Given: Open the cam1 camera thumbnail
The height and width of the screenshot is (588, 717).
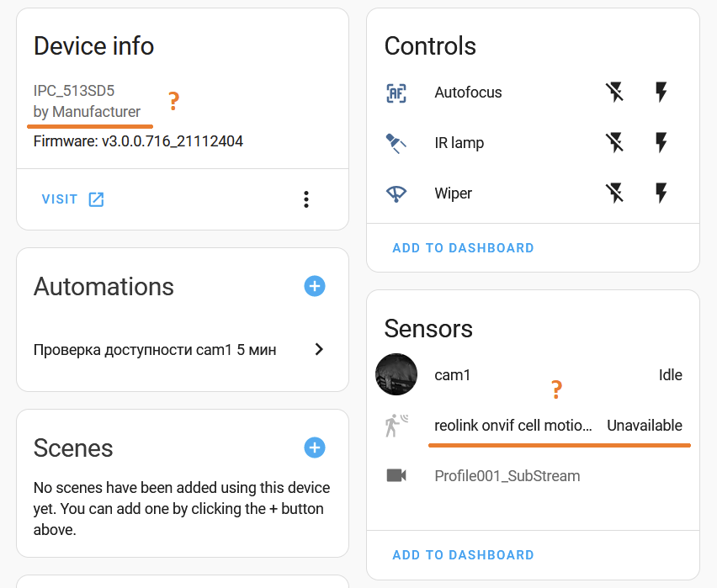Looking at the screenshot, I should (396, 374).
